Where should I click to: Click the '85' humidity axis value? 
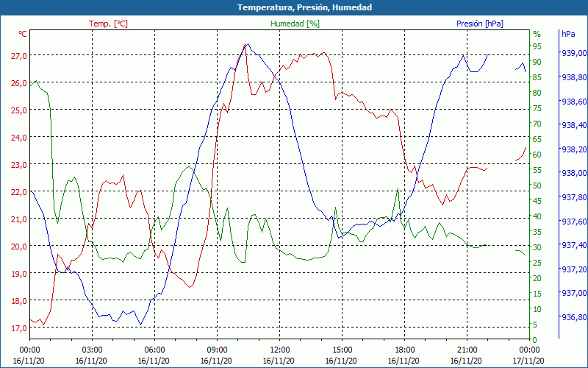537,77
